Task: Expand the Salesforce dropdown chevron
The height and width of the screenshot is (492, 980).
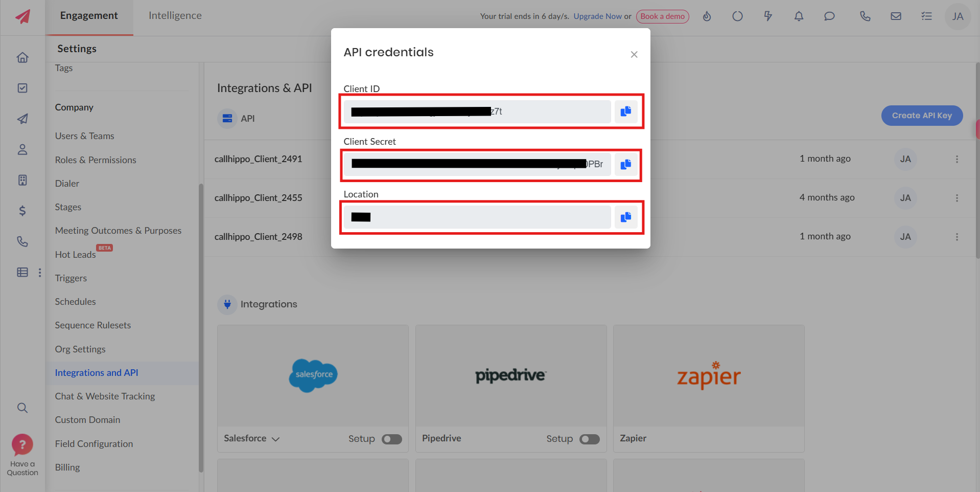Action: [275, 439]
